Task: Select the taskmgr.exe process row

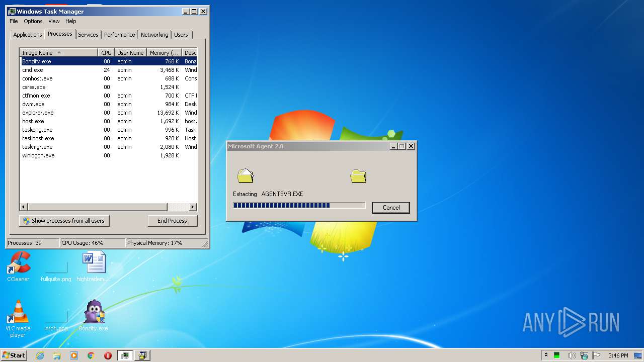Action: (108, 147)
